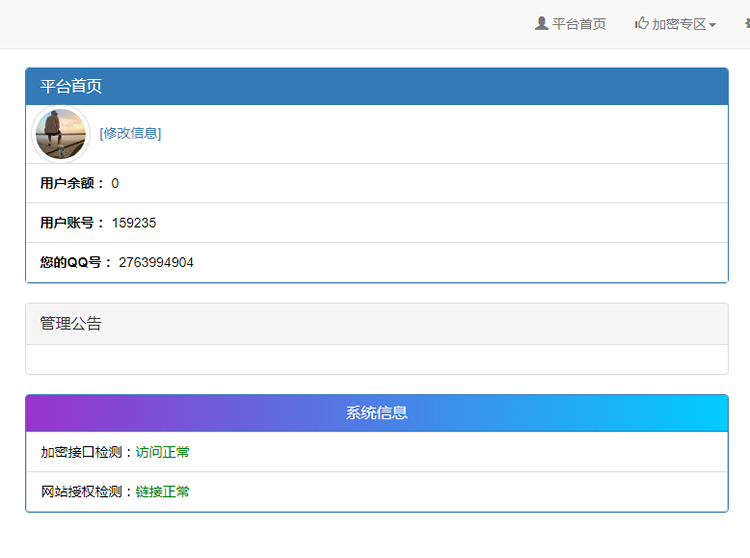750x558 pixels.
Task: Click the 您的QQ号 label
Action: (76, 262)
